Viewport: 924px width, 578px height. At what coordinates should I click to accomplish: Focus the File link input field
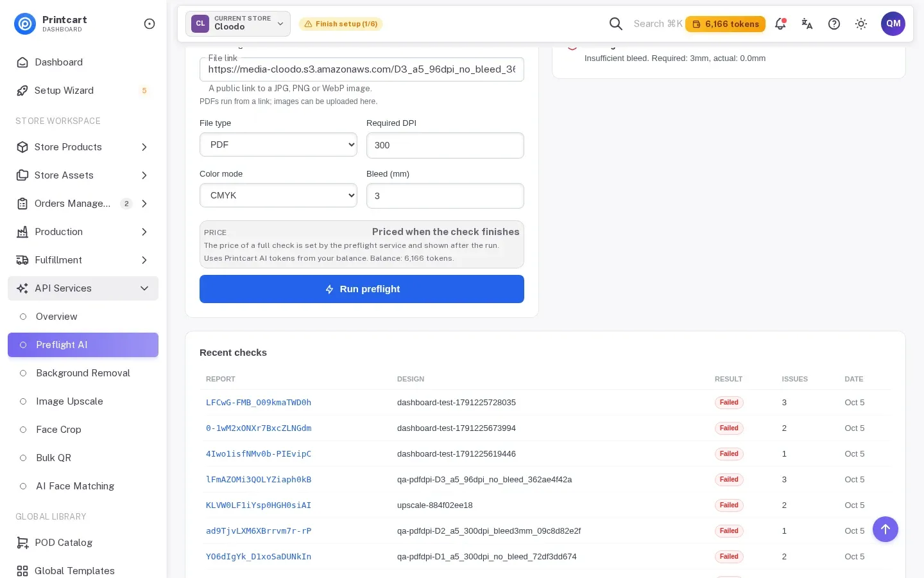pos(362,69)
